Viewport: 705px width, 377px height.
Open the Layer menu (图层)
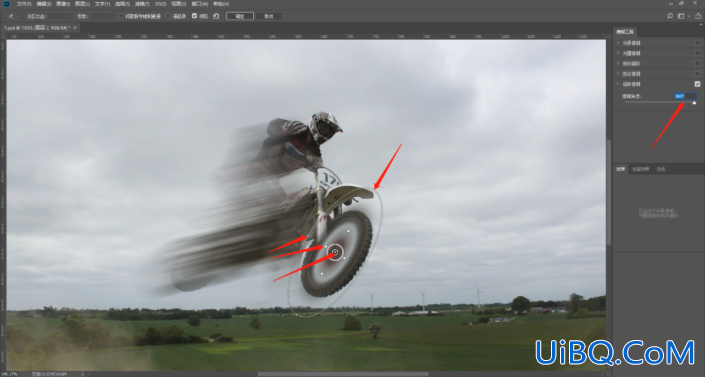82,4
